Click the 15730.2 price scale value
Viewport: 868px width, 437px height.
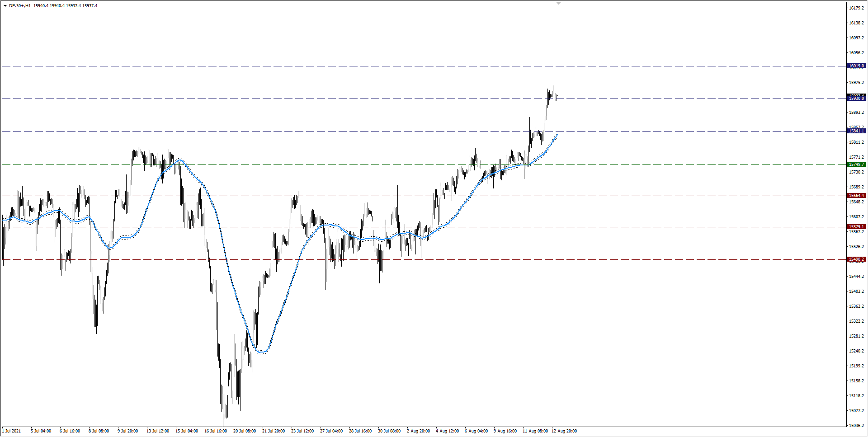856,172
